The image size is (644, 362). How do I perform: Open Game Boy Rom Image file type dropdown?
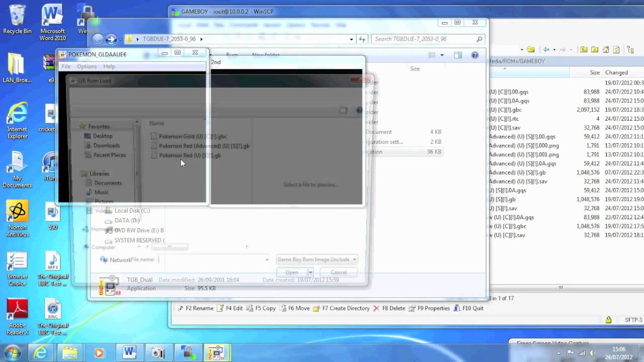(317, 259)
